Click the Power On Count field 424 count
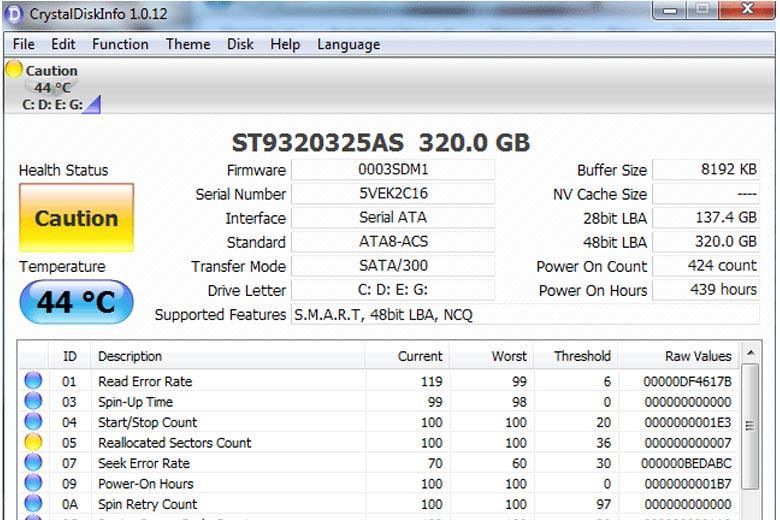780x520 pixels. click(706, 265)
